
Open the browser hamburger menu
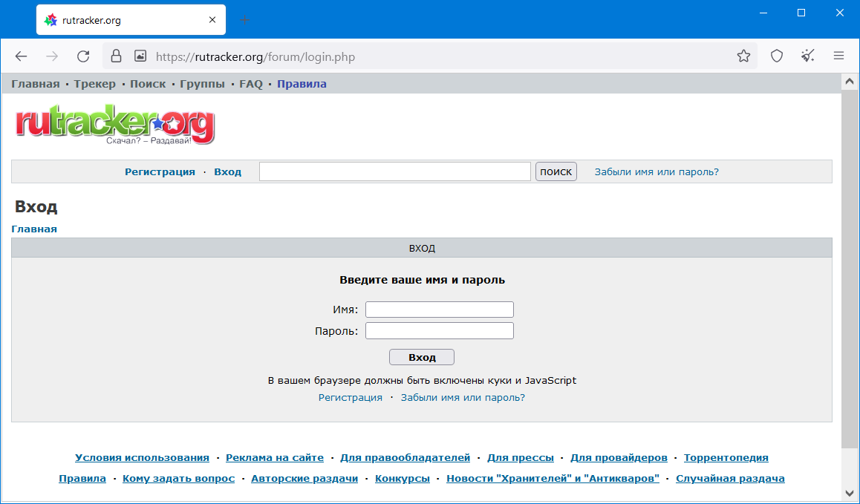[838, 56]
